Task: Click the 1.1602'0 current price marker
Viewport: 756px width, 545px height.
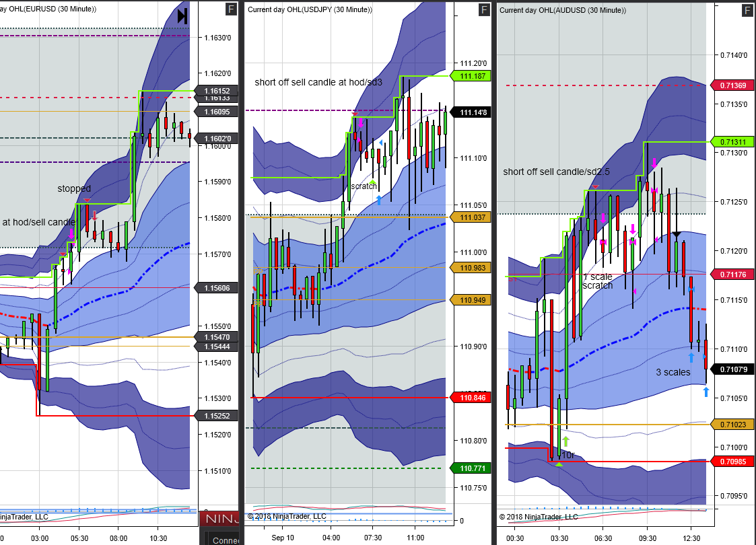Action: pos(217,139)
